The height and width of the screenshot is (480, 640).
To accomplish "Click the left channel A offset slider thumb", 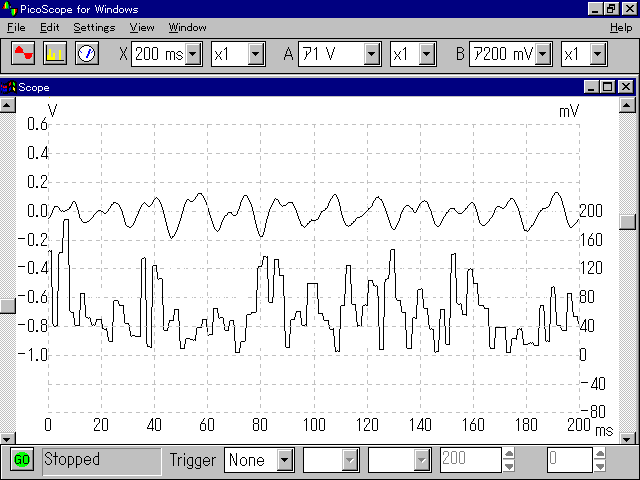I will pyautogui.click(x=7, y=306).
